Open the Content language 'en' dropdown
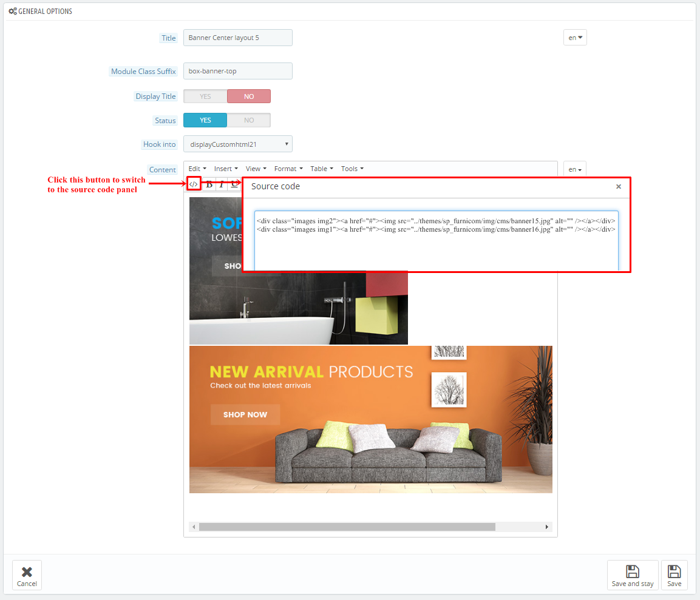Image resolution: width=700 pixels, height=600 pixels. tap(574, 169)
